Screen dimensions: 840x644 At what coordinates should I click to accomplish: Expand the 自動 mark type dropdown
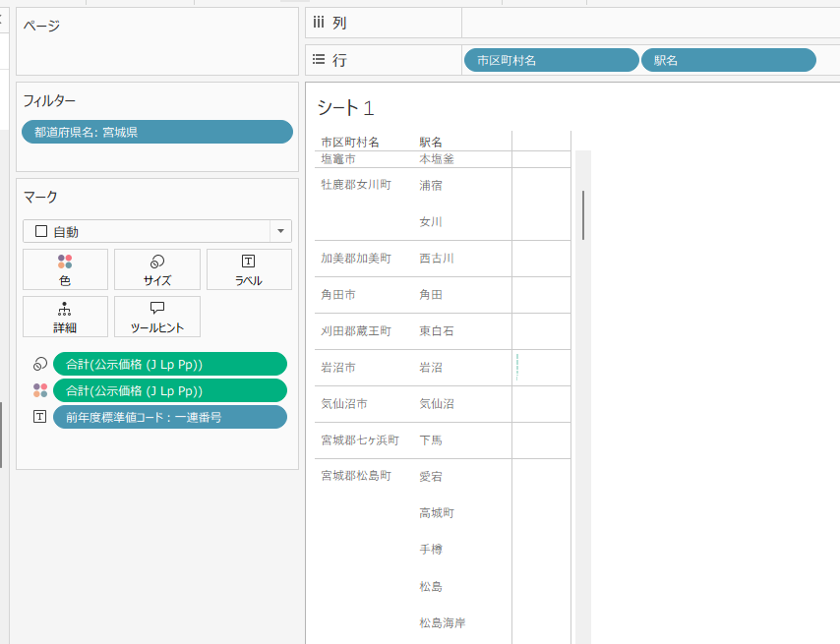click(x=146, y=231)
